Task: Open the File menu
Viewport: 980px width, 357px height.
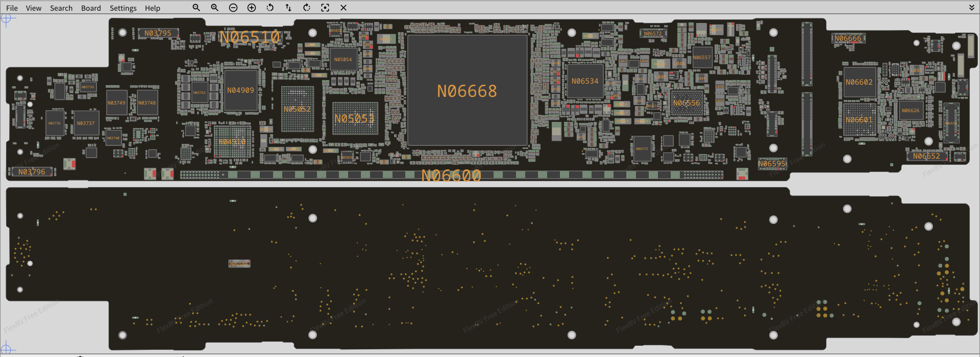Action: [12, 8]
